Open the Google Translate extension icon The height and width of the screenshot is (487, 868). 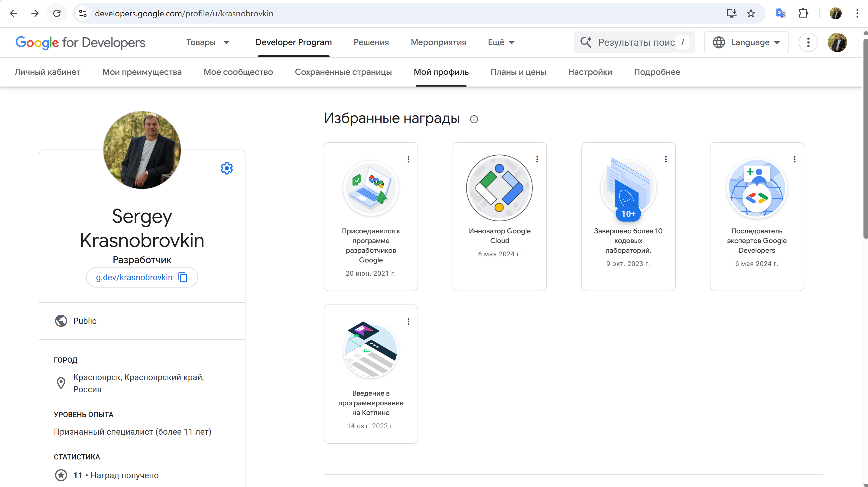[781, 13]
